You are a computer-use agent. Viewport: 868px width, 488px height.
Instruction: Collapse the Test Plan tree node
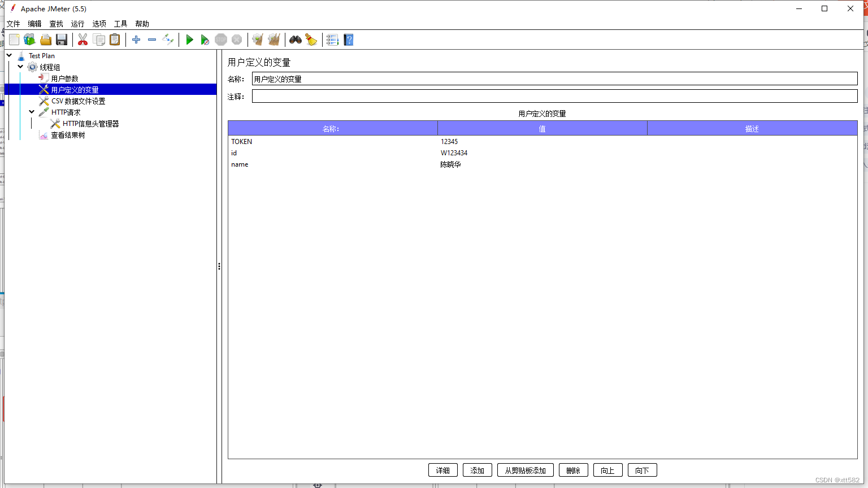coord(10,55)
